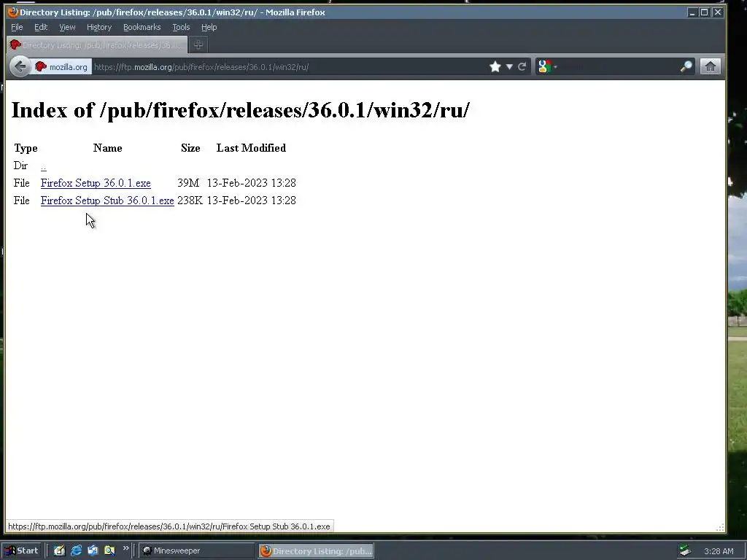Screen dimensions: 747x560
Task: Click the Firefox icon in the title bar
Action: (x=13, y=12)
